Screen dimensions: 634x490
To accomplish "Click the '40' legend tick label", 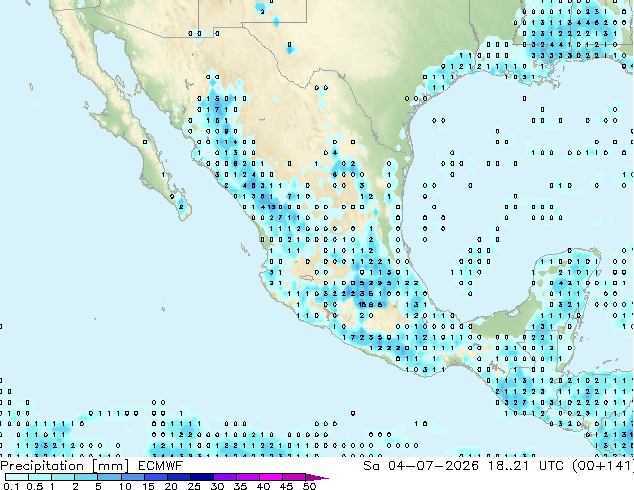I will pos(263,486).
